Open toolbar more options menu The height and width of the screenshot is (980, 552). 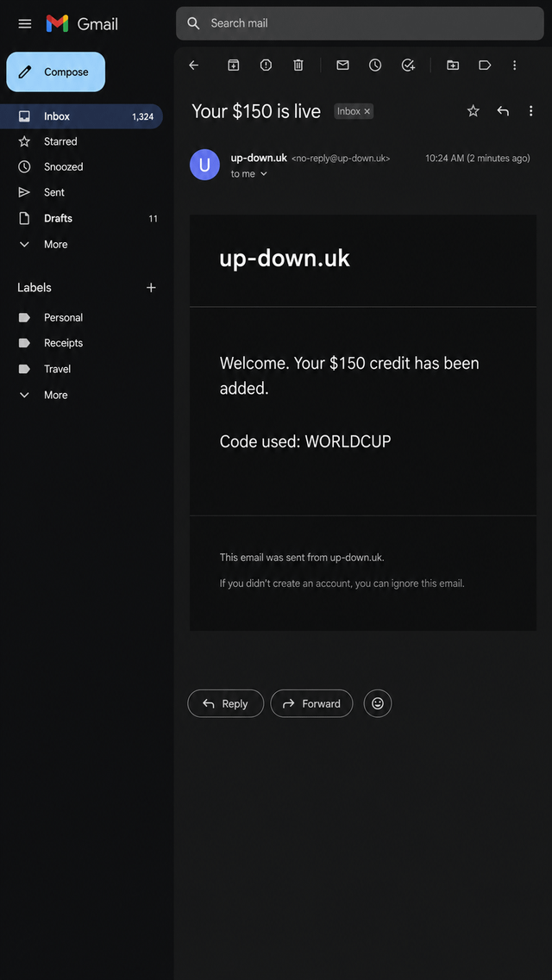point(515,65)
